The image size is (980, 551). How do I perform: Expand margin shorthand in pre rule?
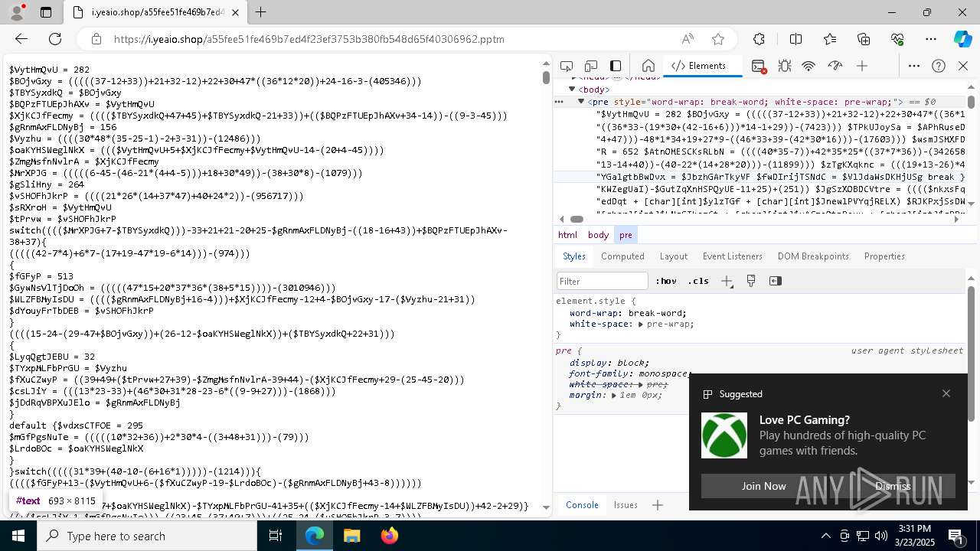(x=614, y=396)
